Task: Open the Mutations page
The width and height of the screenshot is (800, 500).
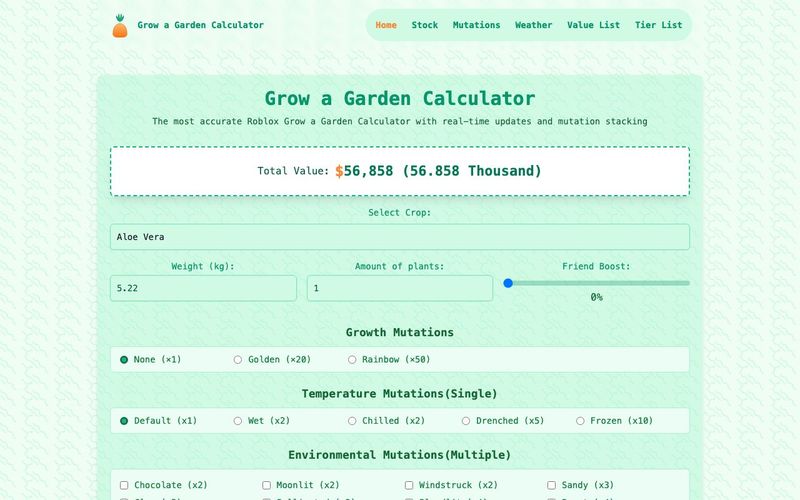Action: [x=476, y=25]
